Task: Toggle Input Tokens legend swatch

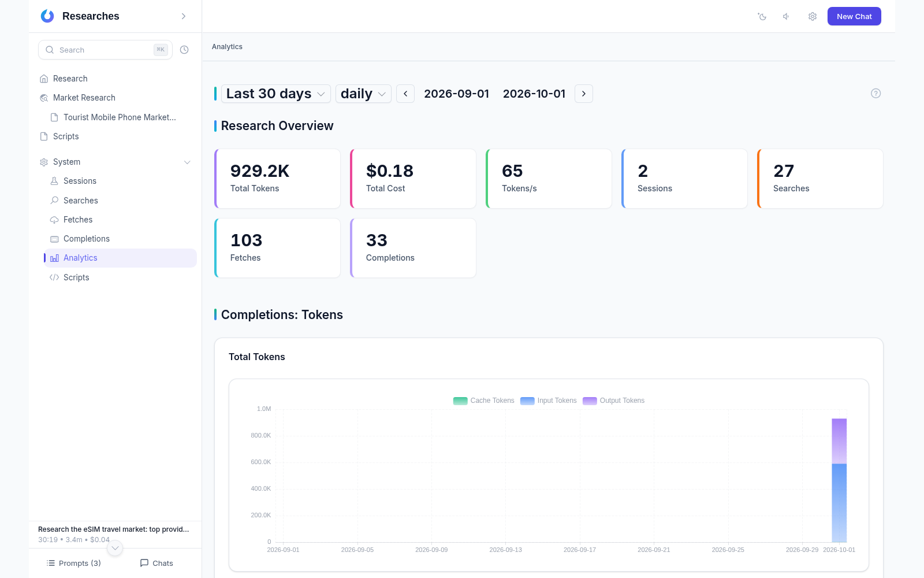Action: (x=527, y=401)
